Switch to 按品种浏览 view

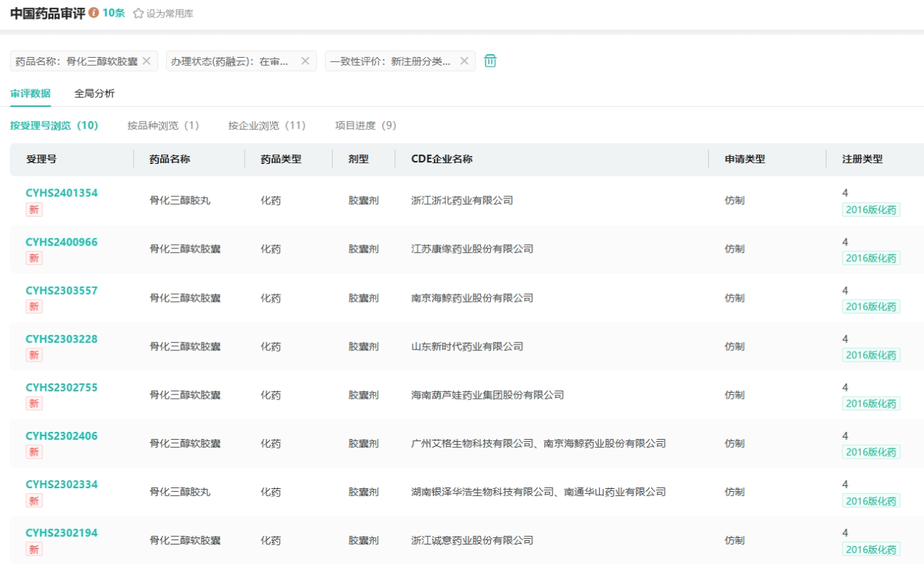[163, 126]
